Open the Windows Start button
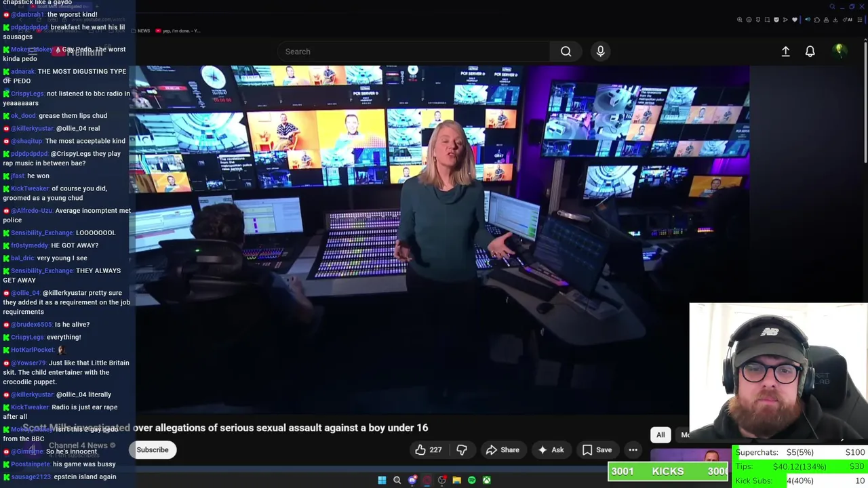This screenshot has width=868, height=488. 382,480
